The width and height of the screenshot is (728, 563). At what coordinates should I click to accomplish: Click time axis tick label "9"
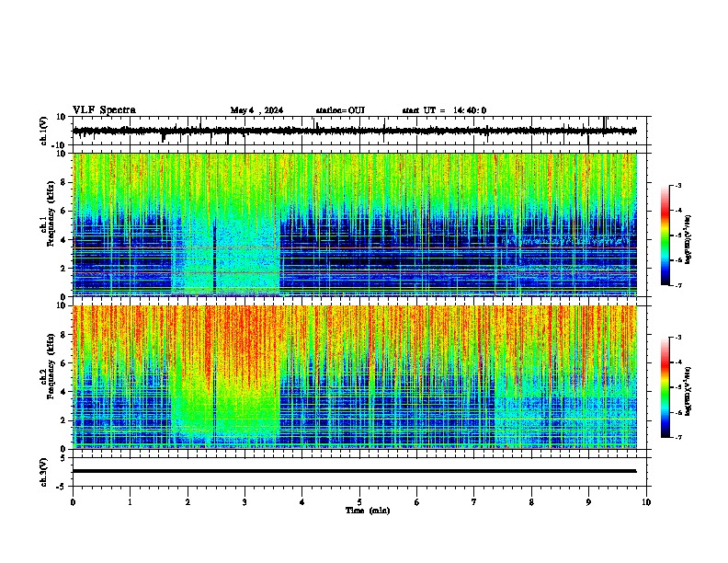click(x=588, y=502)
